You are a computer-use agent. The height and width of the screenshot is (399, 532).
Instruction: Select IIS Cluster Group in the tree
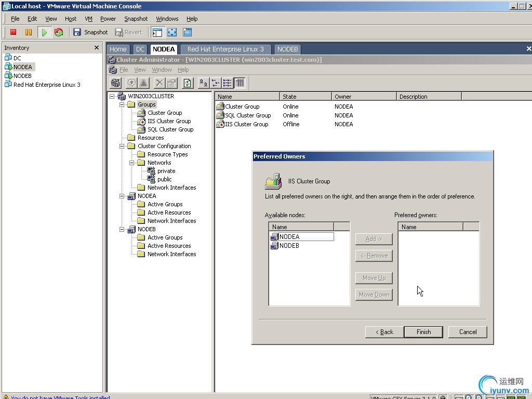click(x=169, y=121)
